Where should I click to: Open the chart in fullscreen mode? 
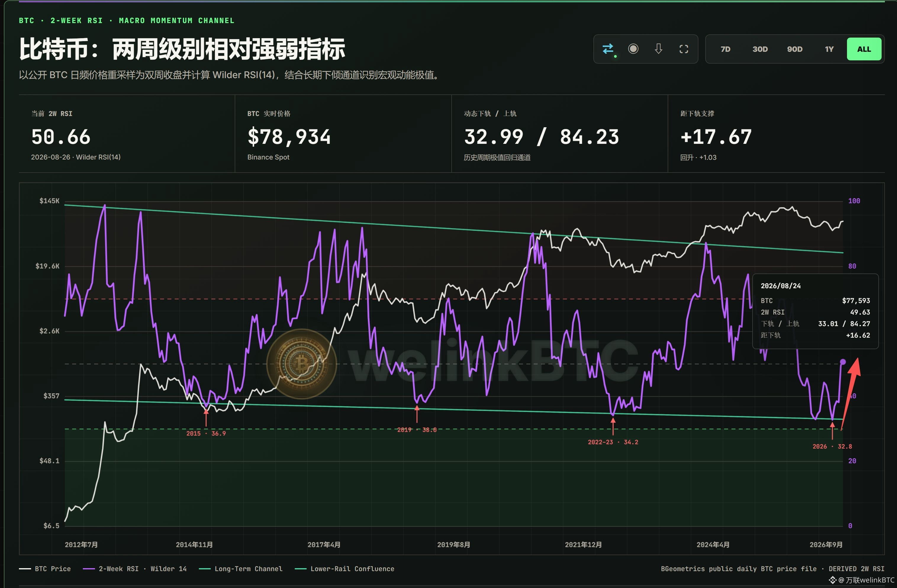tap(684, 49)
